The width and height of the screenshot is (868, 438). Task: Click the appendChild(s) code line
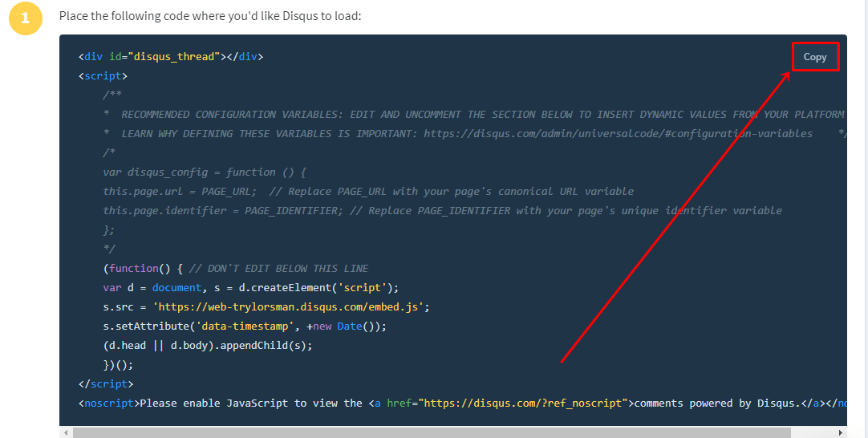pos(207,346)
